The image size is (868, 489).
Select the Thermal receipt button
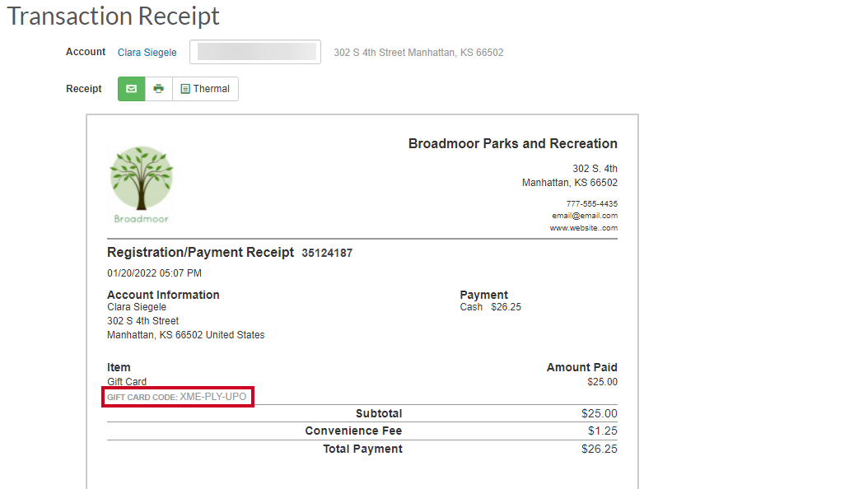pyautogui.click(x=205, y=89)
